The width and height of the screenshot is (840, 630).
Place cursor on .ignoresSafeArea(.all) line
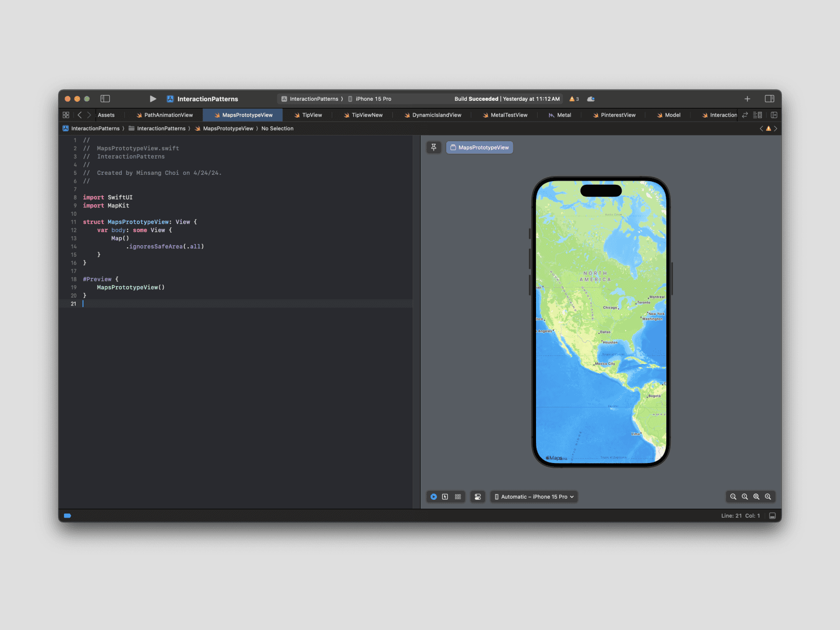(165, 247)
